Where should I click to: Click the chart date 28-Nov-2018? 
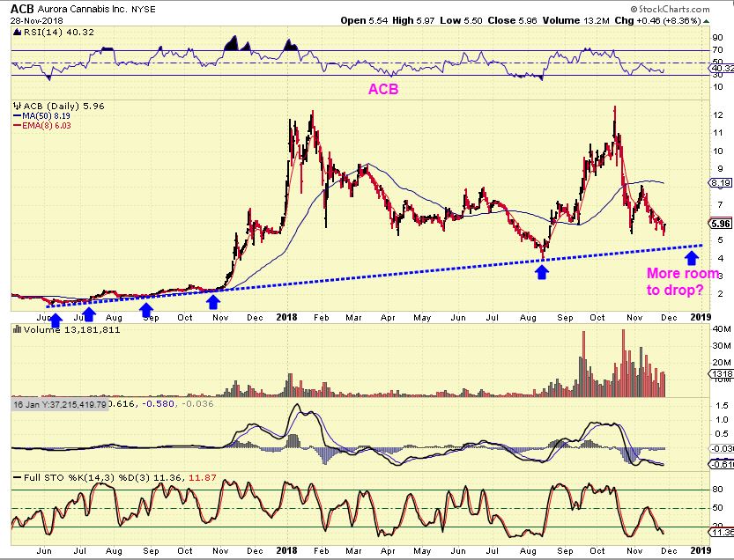pos(36,21)
